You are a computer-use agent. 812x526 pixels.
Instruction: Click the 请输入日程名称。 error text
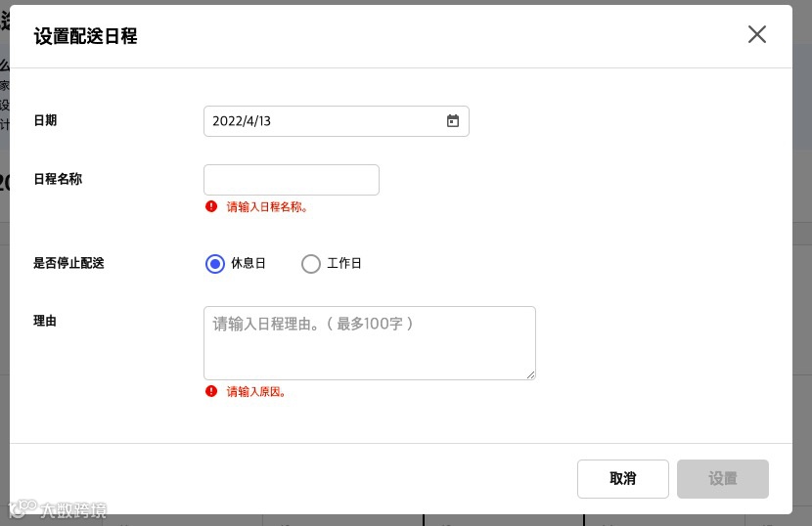[267, 207]
